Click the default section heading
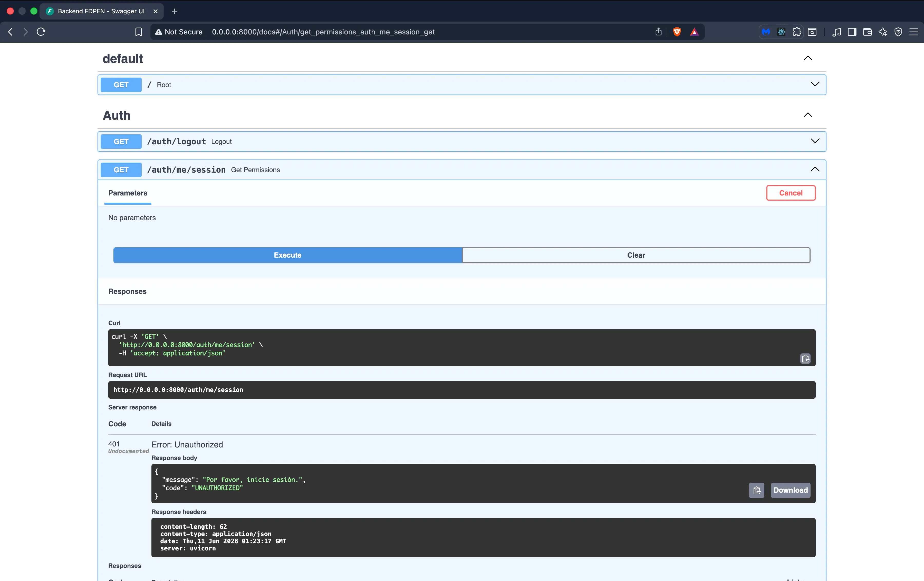 (123, 59)
